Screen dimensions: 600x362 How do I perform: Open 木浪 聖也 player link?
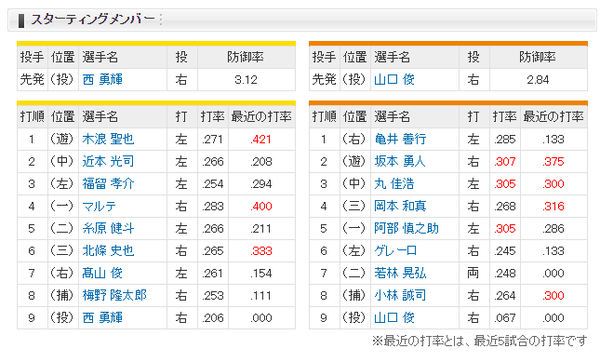coord(108,139)
